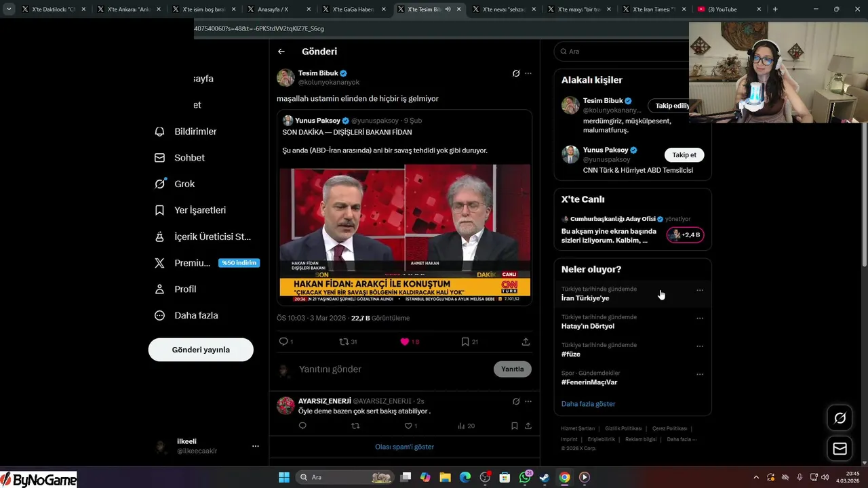Image resolution: width=868 pixels, height=488 pixels.
Task: Switch to X'te Daktilock browser tab
Action: (x=53, y=9)
